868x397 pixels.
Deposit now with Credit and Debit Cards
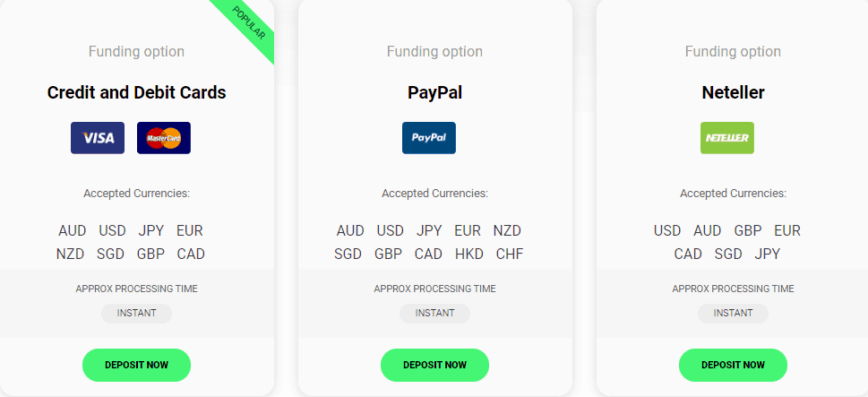(x=137, y=365)
